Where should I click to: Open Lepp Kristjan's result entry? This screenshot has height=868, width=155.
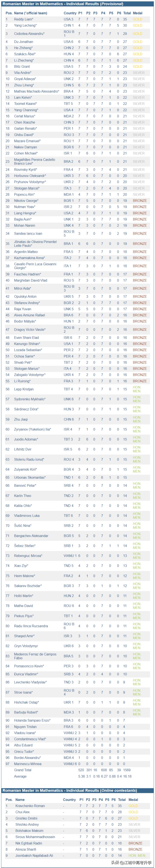pos(24,389)
